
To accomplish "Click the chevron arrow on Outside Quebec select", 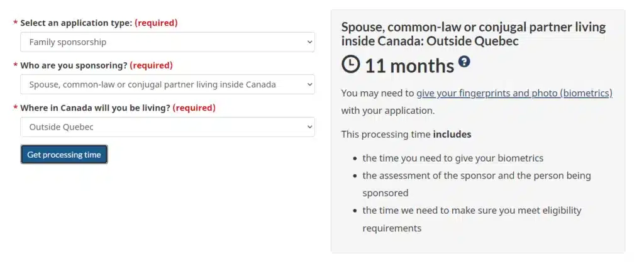I will tap(309, 127).
